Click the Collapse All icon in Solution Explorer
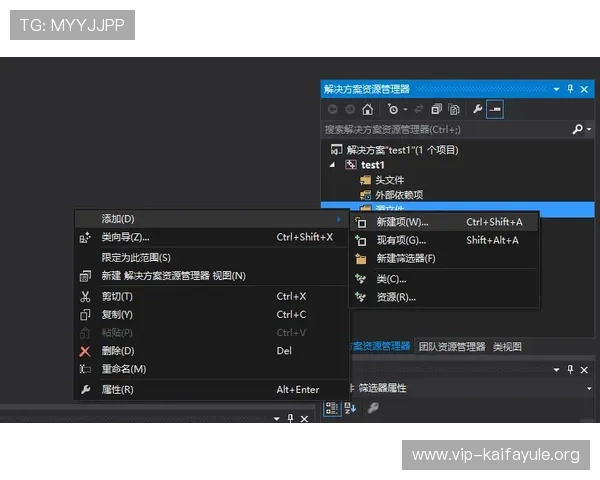This screenshot has width=600, height=480. [x=436, y=109]
